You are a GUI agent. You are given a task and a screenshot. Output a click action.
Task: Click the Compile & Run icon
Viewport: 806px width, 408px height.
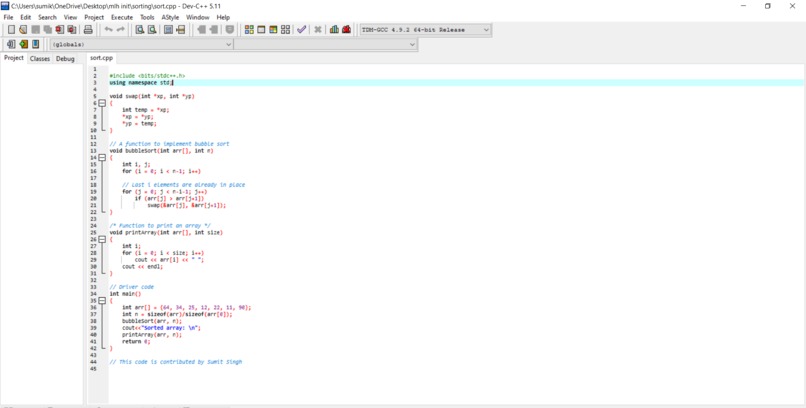coord(273,30)
